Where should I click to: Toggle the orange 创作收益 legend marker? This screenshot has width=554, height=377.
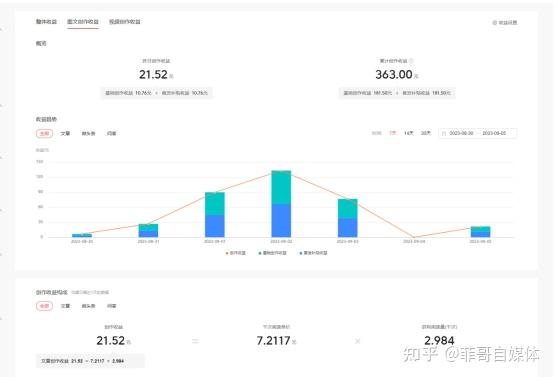pos(227,253)
